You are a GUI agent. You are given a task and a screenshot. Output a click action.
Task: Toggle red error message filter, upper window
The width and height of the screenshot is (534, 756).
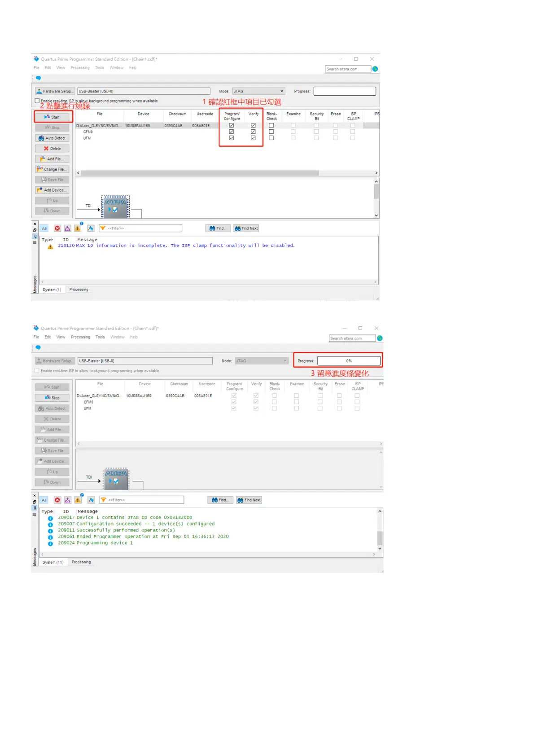(57, 229)
